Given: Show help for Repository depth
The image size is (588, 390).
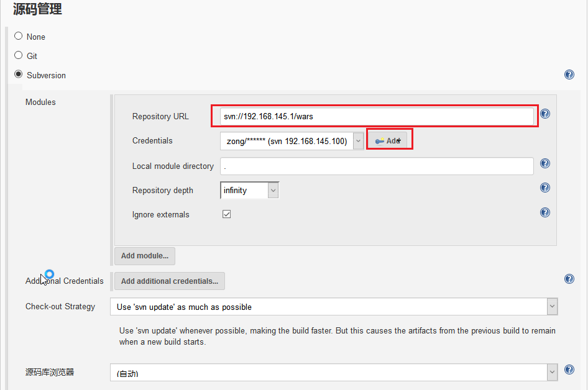Looking at the screenshot, I should [545, 188].
